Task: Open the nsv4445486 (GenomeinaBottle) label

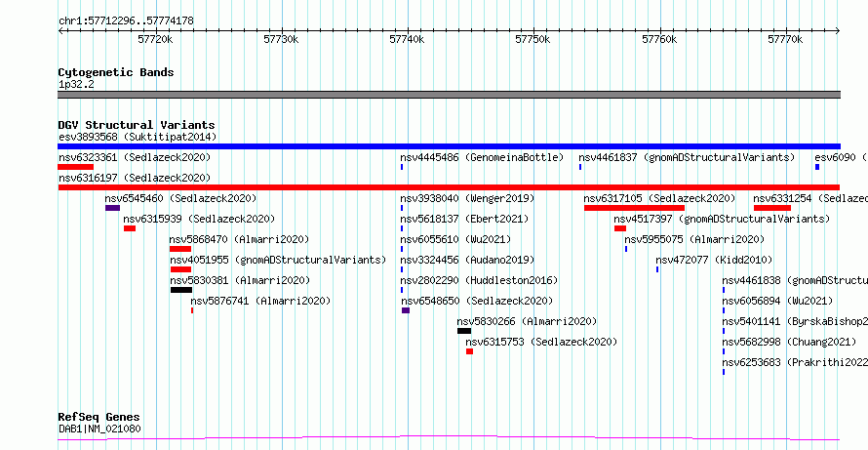Action: click(x=482, y=157)
